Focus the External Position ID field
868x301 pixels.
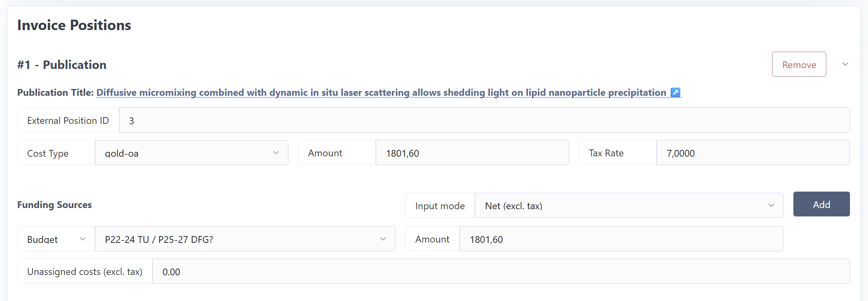click(484, 120)
